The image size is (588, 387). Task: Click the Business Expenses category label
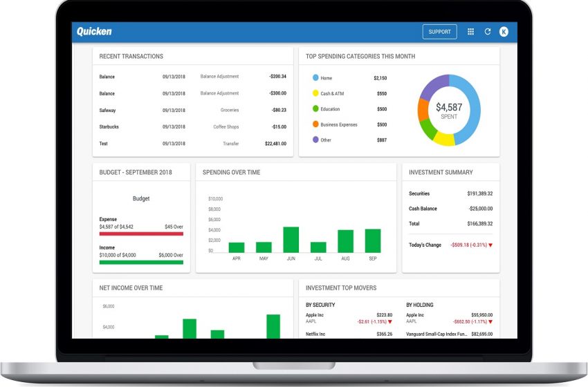339,124
